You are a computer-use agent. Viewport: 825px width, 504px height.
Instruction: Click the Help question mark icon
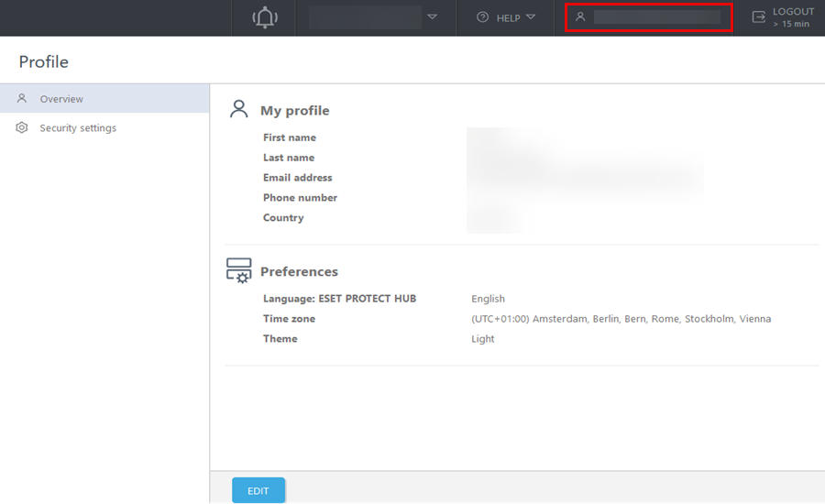483,17
